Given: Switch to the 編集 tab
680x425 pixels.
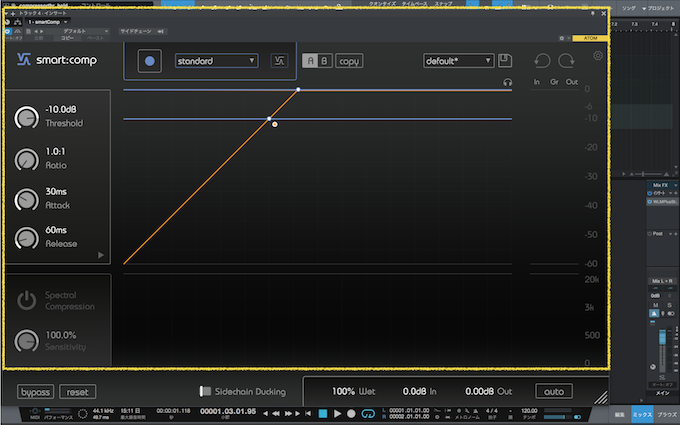Looking at the screenshot, I should point(620,415).
